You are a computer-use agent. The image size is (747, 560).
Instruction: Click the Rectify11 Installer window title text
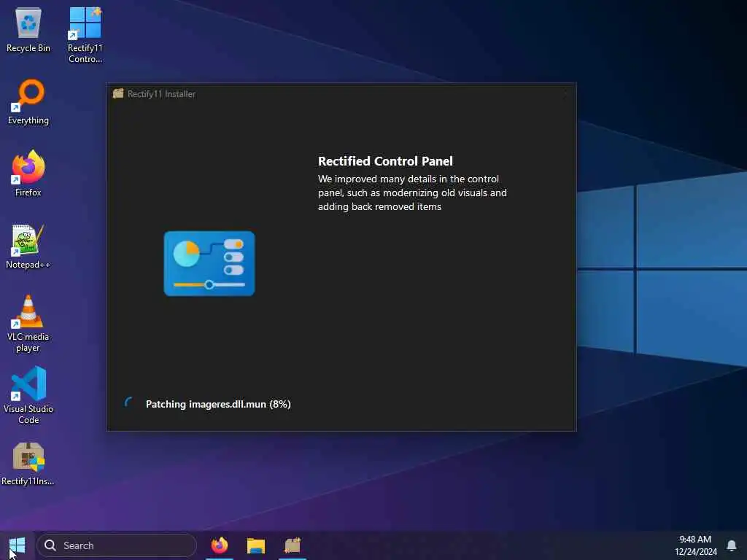(x=161, y=94)
